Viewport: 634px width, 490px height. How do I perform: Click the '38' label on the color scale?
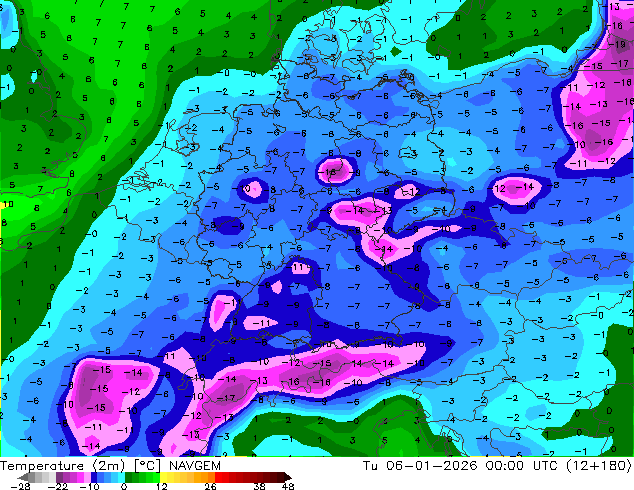[x=259, y=486]
